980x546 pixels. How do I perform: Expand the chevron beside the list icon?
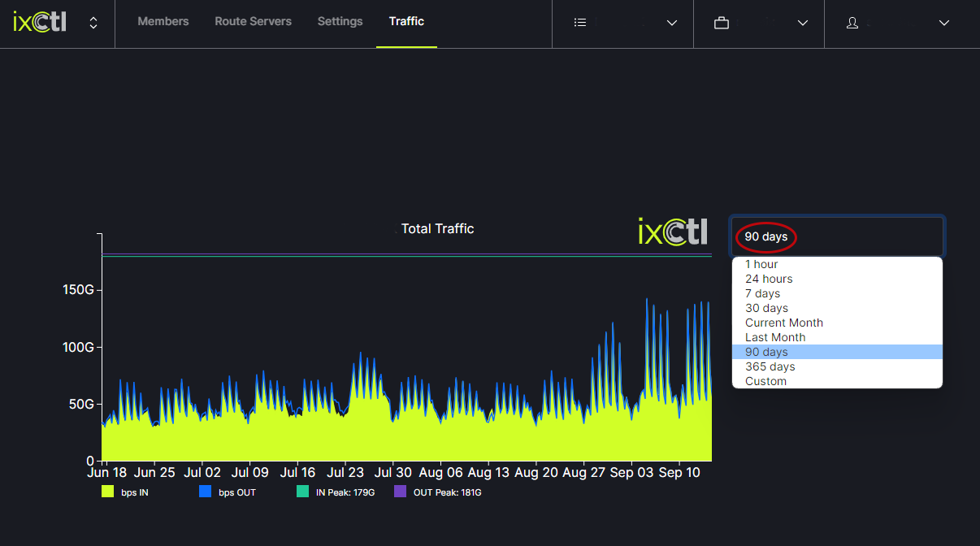672,24
